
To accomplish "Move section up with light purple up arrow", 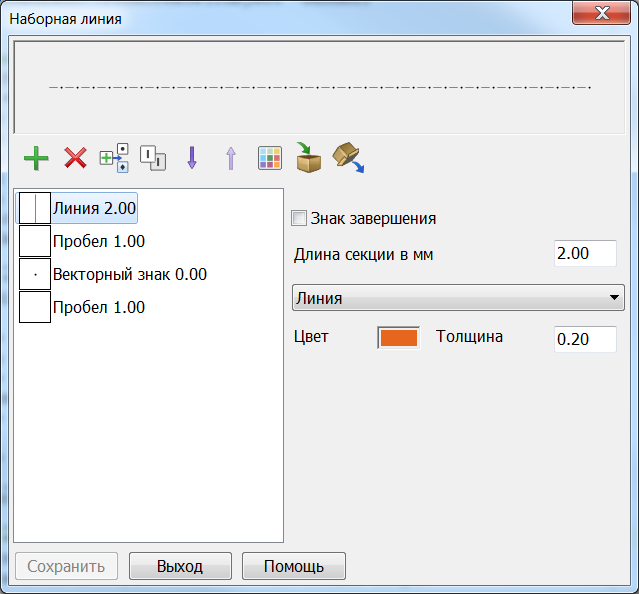I will (x=231, y=158).
